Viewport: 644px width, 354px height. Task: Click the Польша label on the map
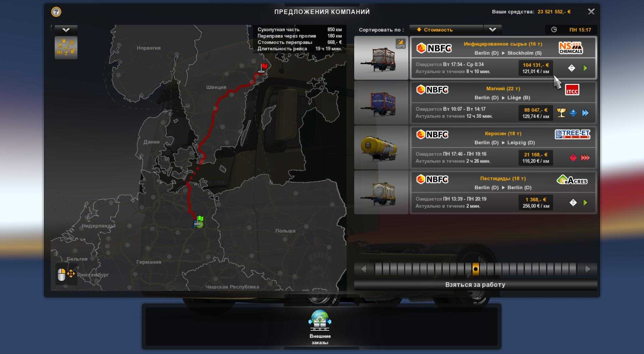click(285, 231)
